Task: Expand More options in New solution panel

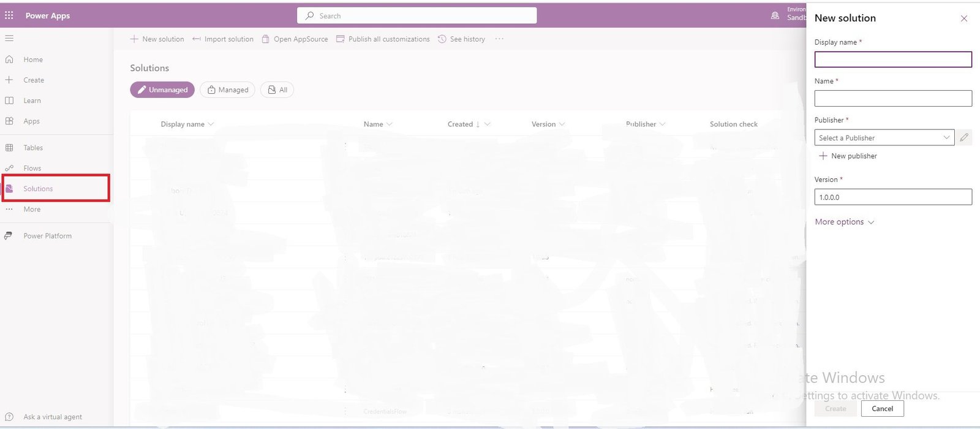Action: point(845,222)
